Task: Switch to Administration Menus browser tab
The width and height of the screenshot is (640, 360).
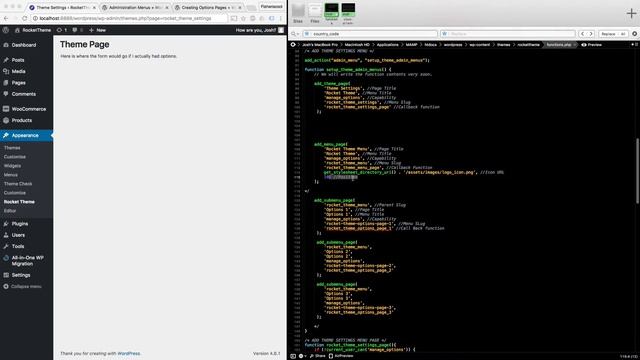Action: [x=135, y=8]
